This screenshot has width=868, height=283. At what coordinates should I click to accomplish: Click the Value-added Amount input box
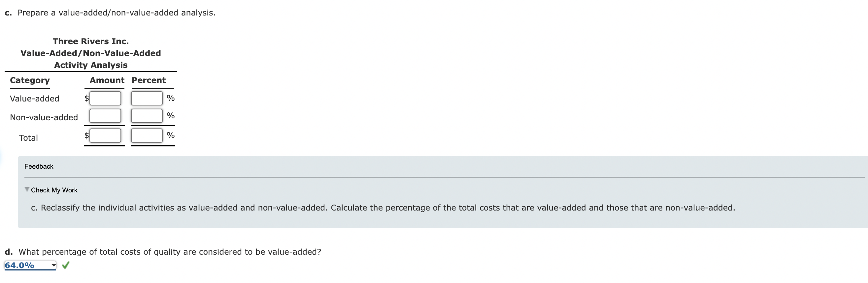(x=105, y=98)
